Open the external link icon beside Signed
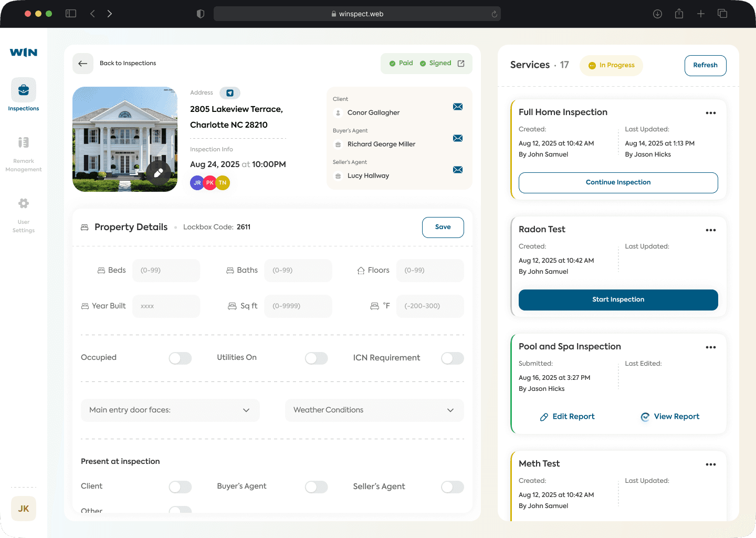 click(x=461, y=64)
